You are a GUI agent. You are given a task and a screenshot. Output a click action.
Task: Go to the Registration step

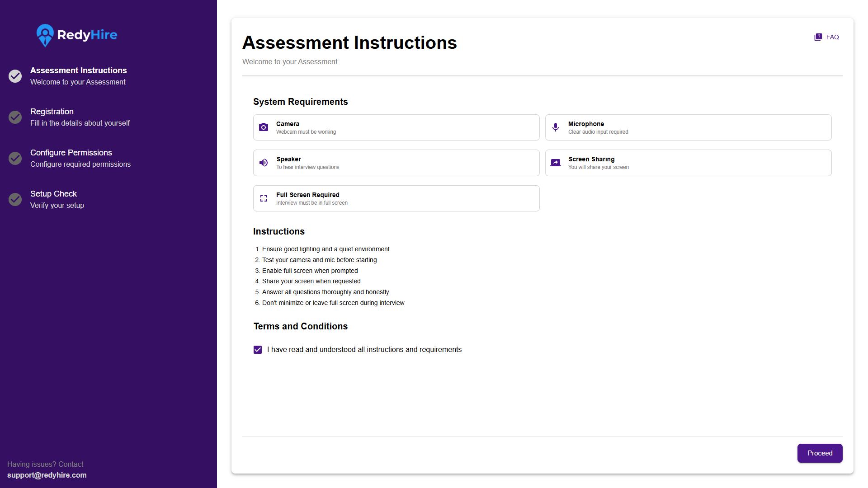[x=80, y=117]
